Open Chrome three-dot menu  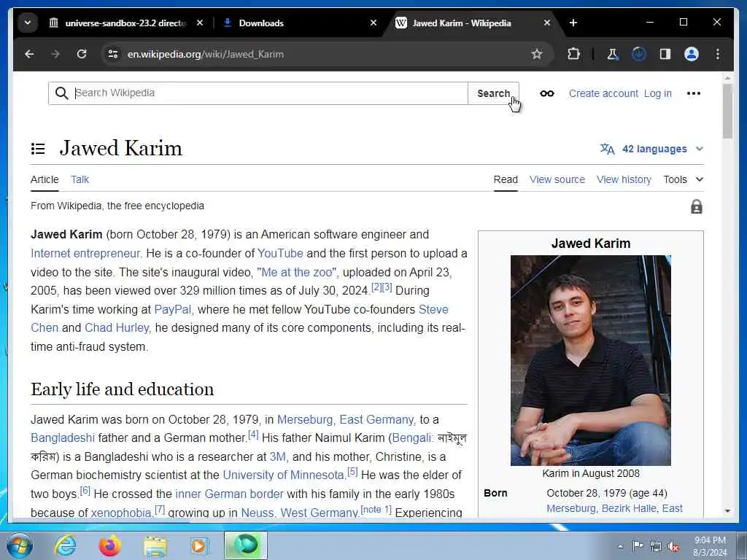tap(718, 54)
